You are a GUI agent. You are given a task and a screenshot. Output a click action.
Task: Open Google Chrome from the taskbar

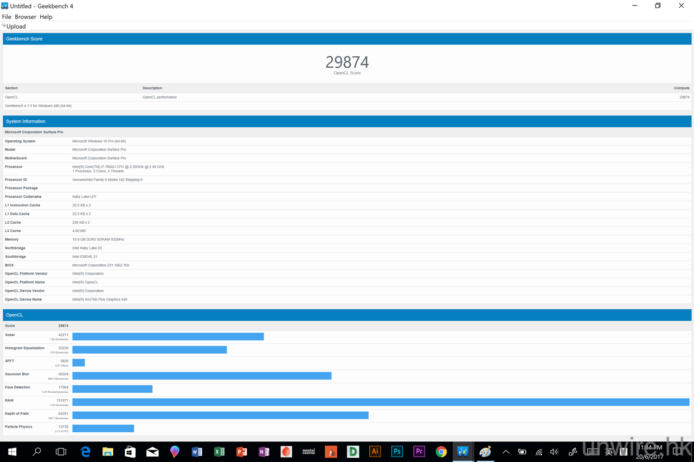(x=441, y=452)
